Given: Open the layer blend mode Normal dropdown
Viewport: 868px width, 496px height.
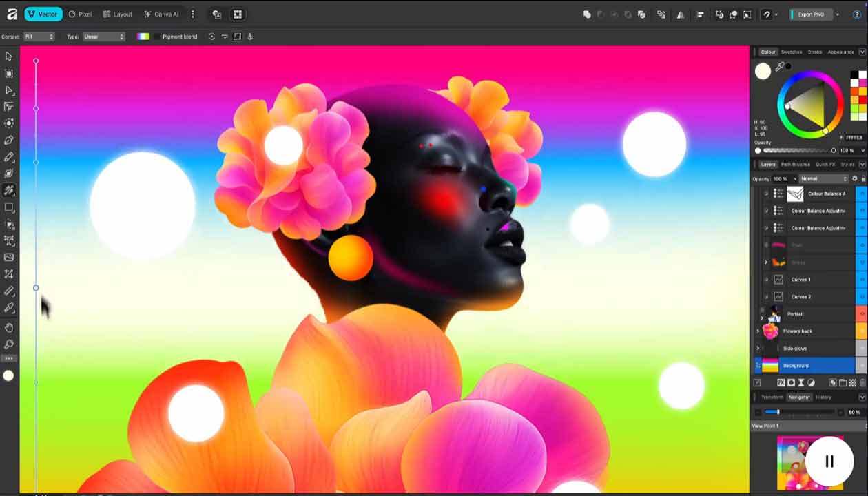Looking at the screenshot, I should click(x=823, y=178).
